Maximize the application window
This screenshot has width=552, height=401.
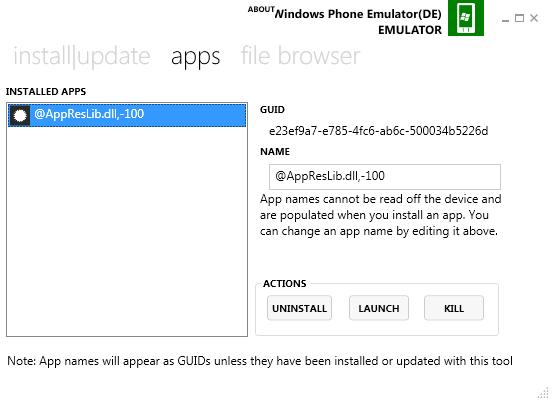pyautogui.click(x=519, y=18)
